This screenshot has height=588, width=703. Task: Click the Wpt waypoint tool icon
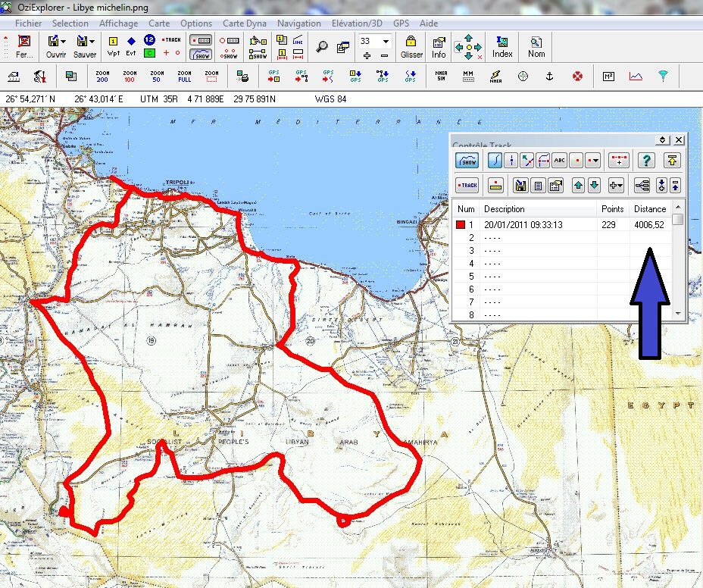click(114, 45)
